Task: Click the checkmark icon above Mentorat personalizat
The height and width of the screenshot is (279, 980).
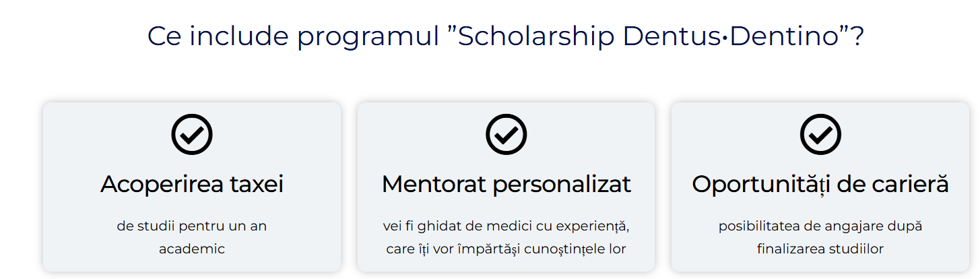Action: pyautogui.click(x=507, y=135)
